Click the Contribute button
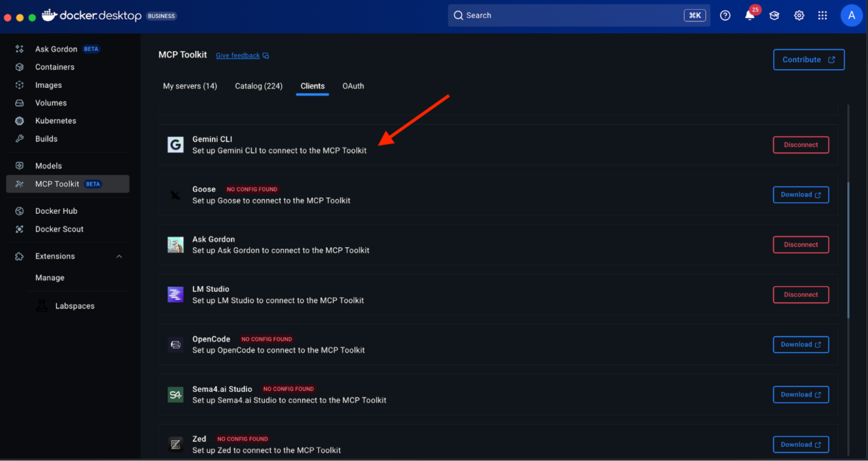Screen dimensions: 868x461 pyautogui.click(x=808, y=59)
